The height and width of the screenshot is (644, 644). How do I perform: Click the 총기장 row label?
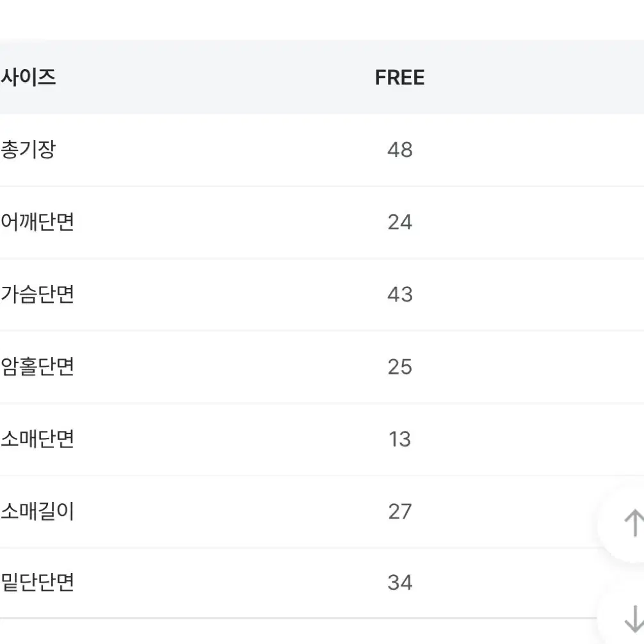click(28, 150)
